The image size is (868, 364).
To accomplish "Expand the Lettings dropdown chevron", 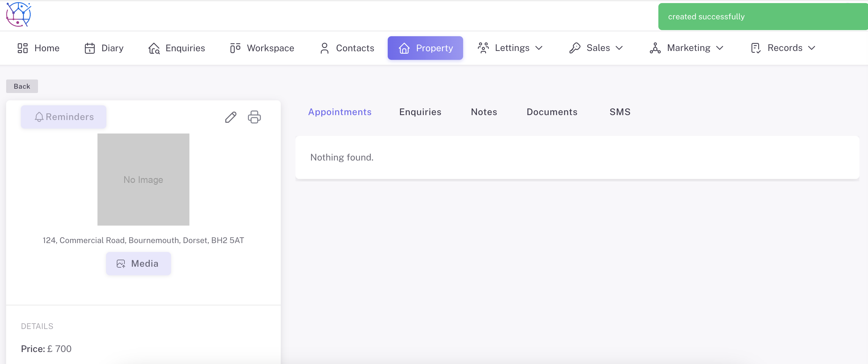I will pyautogui.click(x=539, y=48).
